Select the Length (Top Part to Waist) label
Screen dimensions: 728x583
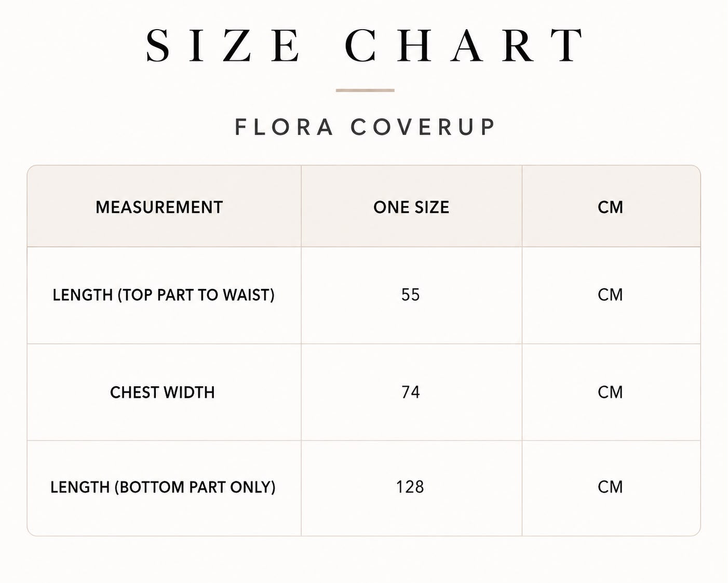tap(164, 295)
